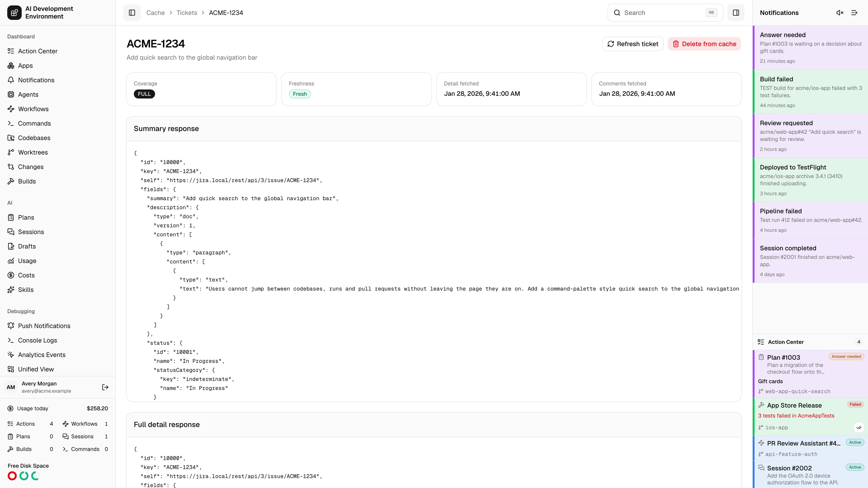Open Session #2002 action card
Screen dimensions: 868x488
click(810, 474)
